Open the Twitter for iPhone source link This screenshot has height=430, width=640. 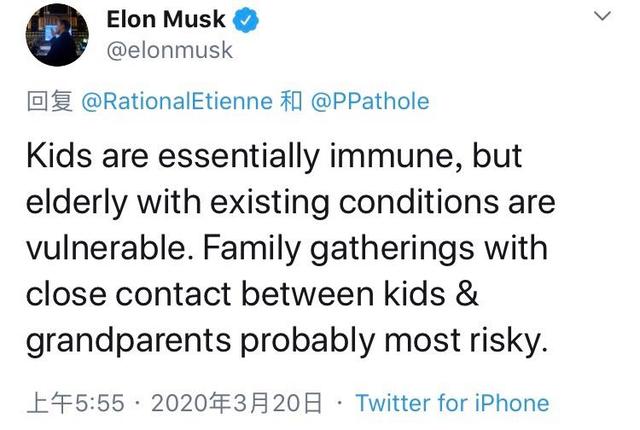tap(452, 403)
